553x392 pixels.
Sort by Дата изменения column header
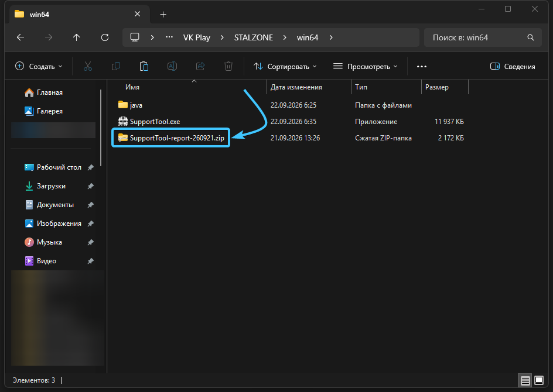[296, 87]
